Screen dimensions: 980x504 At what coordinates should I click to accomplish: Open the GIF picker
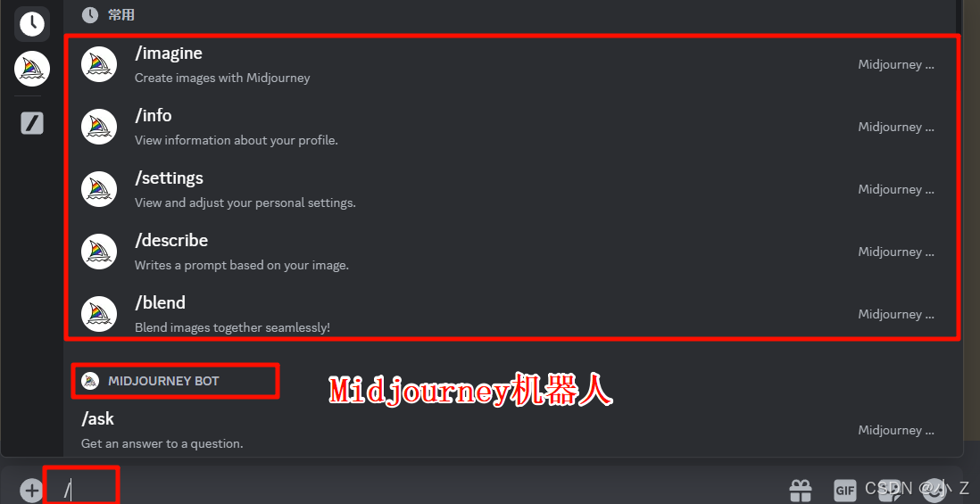pyautogui.click(x=844, y=491)
